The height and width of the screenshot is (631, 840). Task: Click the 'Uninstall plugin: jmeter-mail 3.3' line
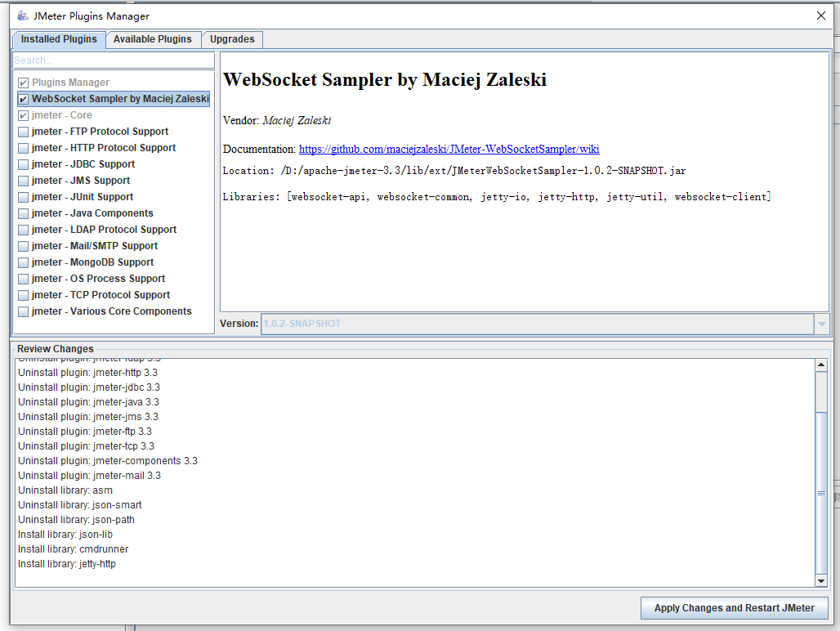pyautogui.click(x=89, y=476)
